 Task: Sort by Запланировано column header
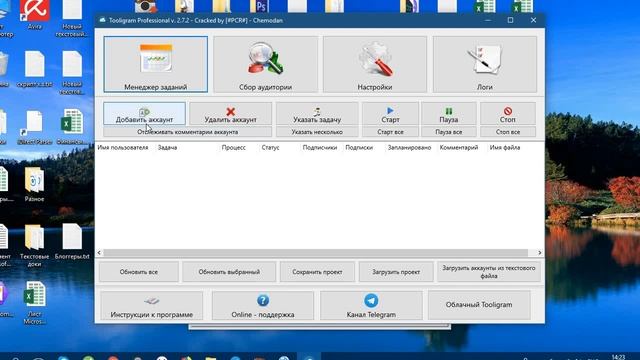[409, 147]
